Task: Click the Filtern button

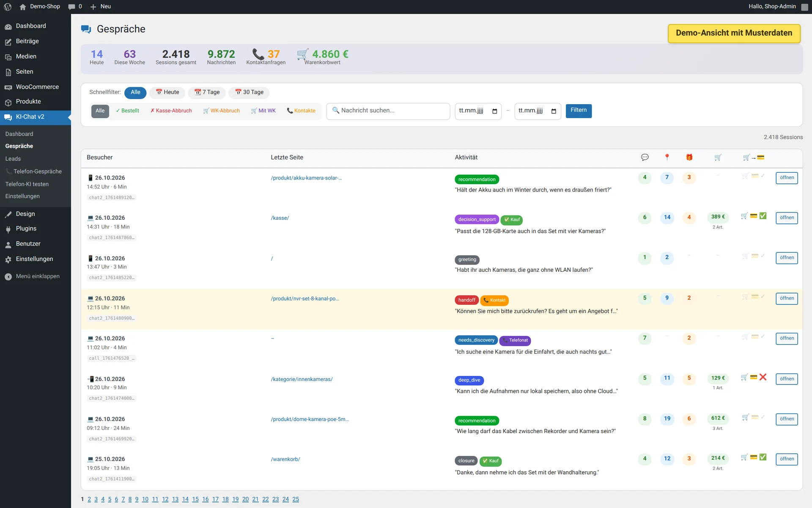Action: coord(579,110)
